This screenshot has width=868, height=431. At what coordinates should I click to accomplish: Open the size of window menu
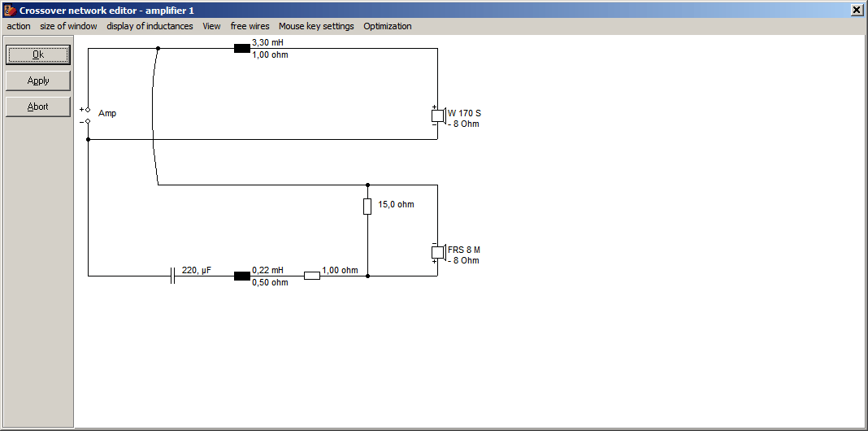[68, 26]
